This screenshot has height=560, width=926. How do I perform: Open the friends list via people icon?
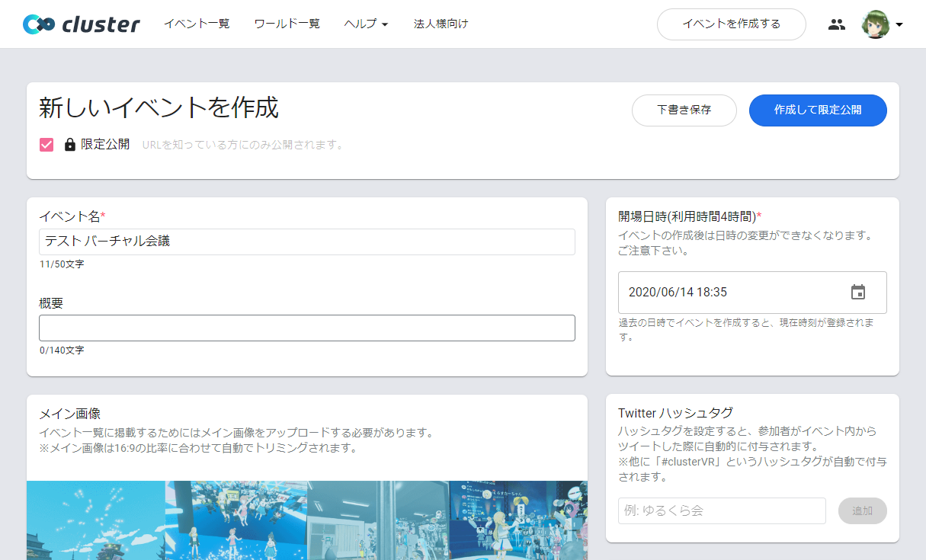[836, 24]
